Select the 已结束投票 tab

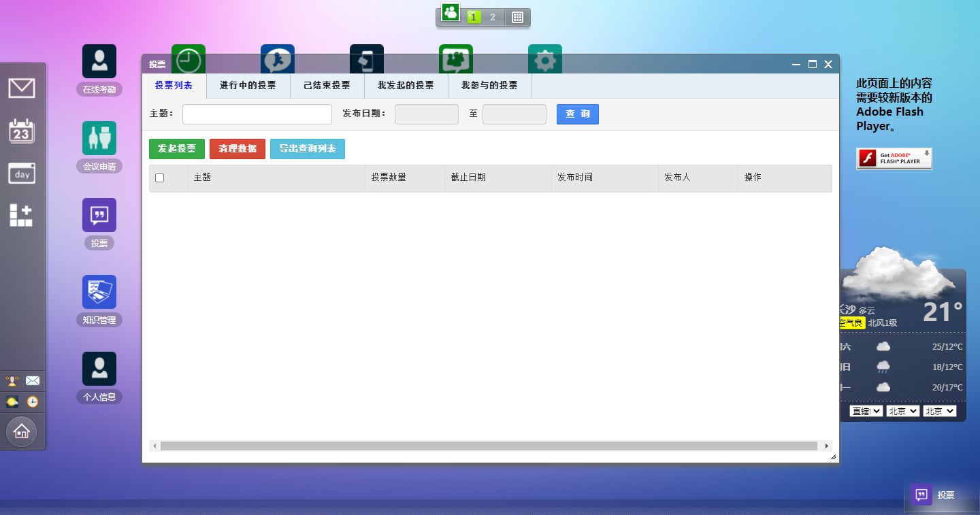[326, 86]
